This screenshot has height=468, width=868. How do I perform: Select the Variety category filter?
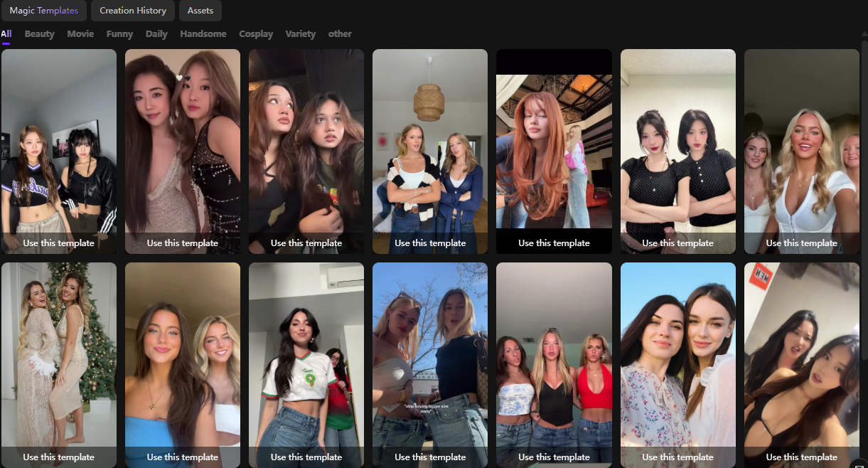[x=300, y=33]
